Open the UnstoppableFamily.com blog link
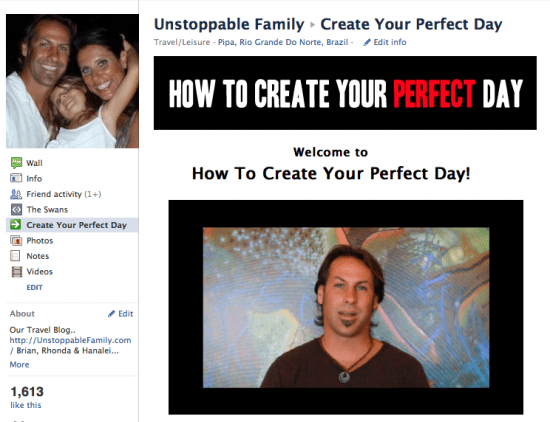This screenshot has height=422, width=550. (x=70, y=340)
